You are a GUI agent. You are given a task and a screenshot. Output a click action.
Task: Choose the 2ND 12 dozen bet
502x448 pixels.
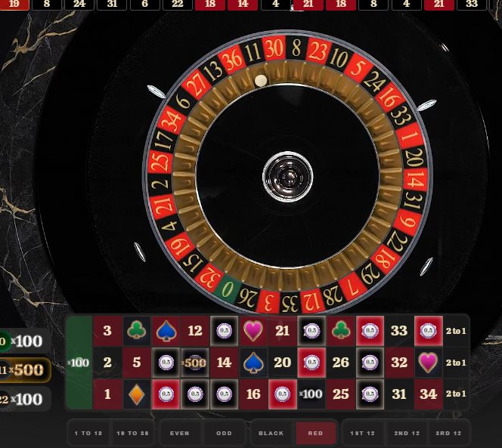point(407,434)
